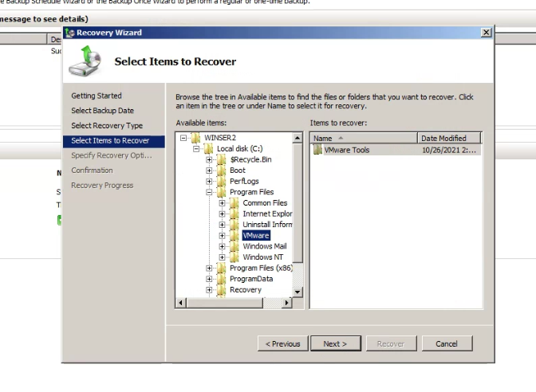Viewport: 536px width, 392px height.
Task: Open the Confirmation step
Action: pyautogui.click(x=92, y=171)
